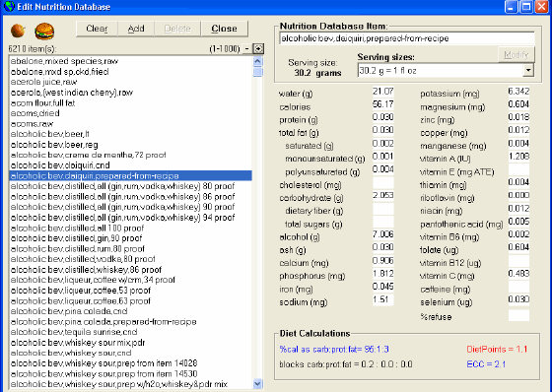Click the total sugars (g) empty field

(383, 222)
